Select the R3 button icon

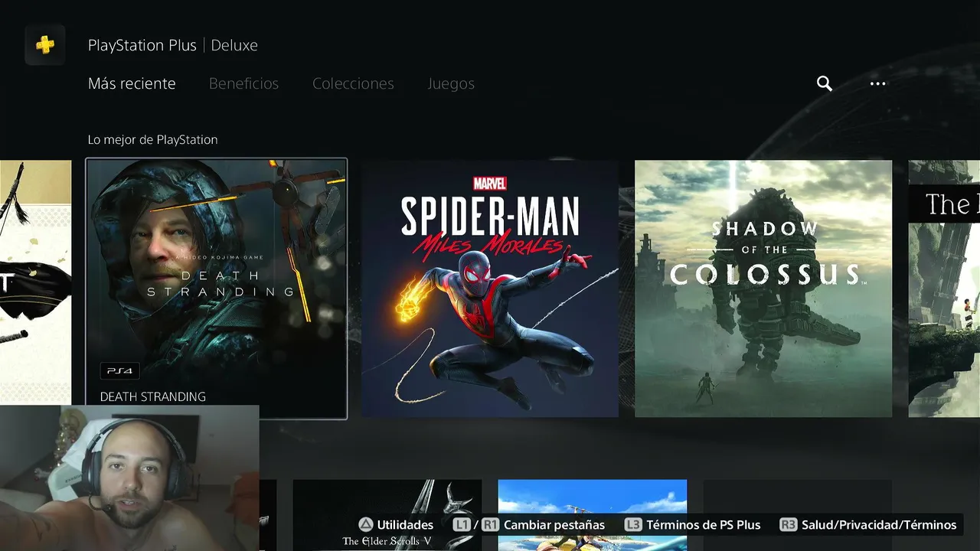tap(788, 525)
